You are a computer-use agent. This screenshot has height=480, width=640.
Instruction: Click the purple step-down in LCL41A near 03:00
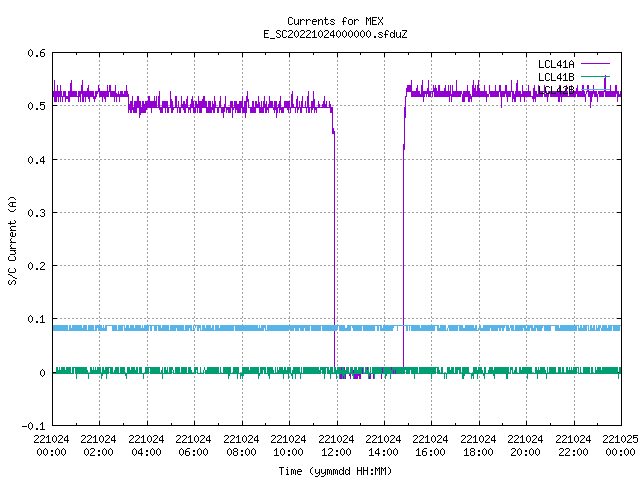[128, 102]
